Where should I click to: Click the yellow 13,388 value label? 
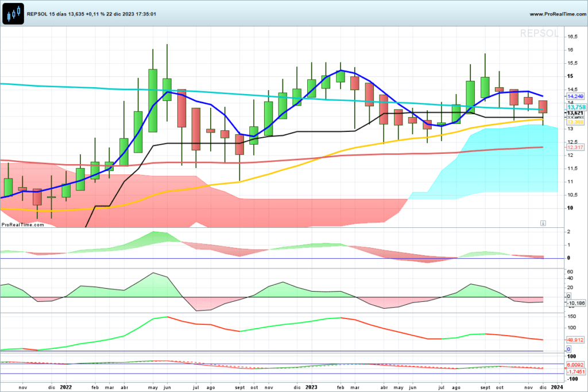click(575, 122)
